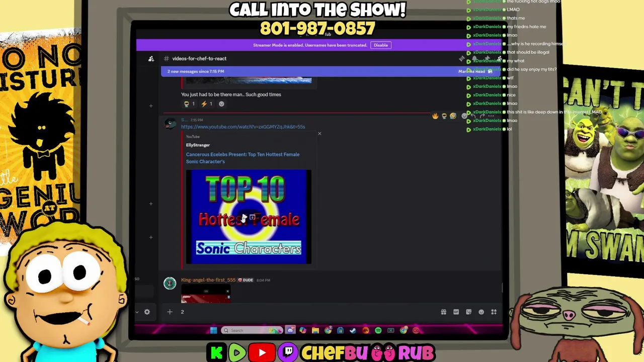Click the Windows taskbar Search box
The image size is (644, 362).
click(252, 330)
